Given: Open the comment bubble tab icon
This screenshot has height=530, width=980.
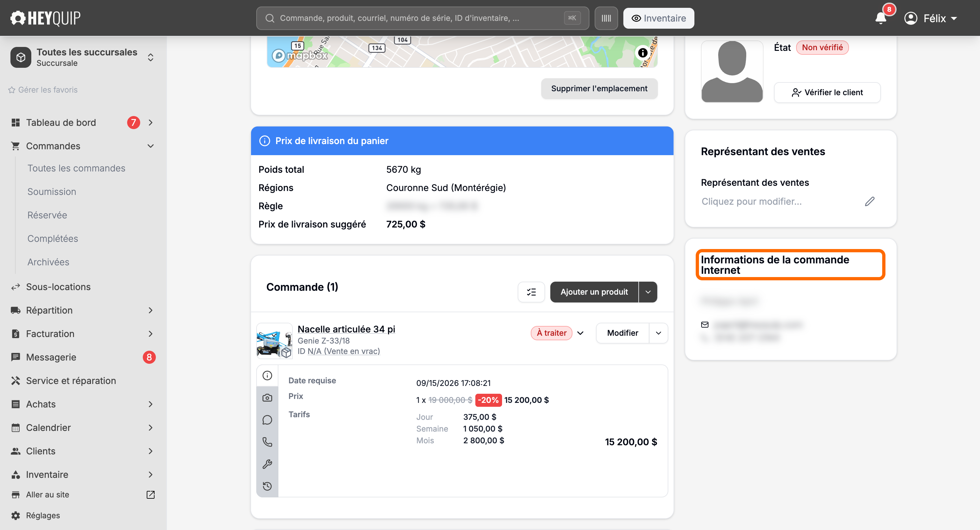Looking at the screenshot, I should point(267,420).
